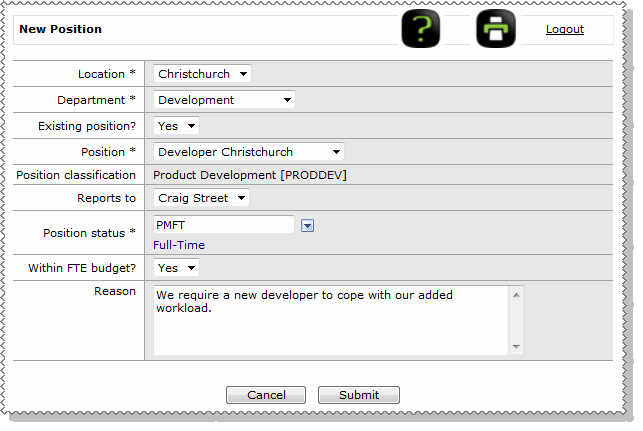
Task: Open the Location dropdown showing Christchurch
Action: (x=202, y=74)
